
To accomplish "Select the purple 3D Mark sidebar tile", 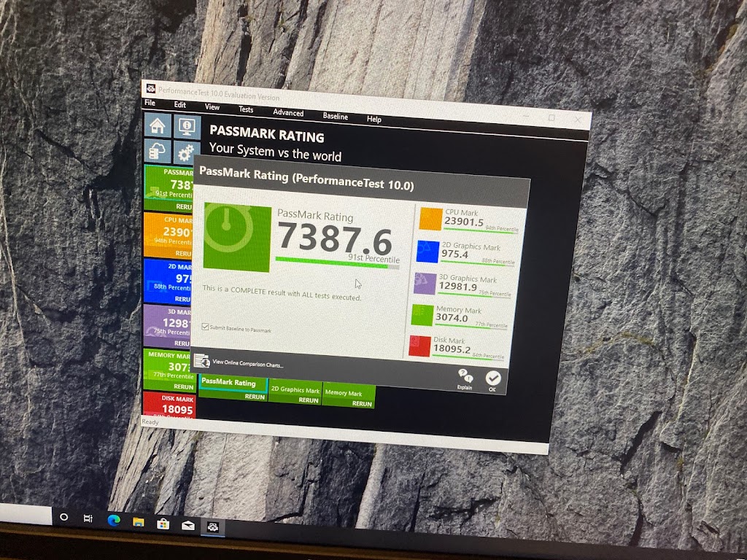I will click(167, 326).
